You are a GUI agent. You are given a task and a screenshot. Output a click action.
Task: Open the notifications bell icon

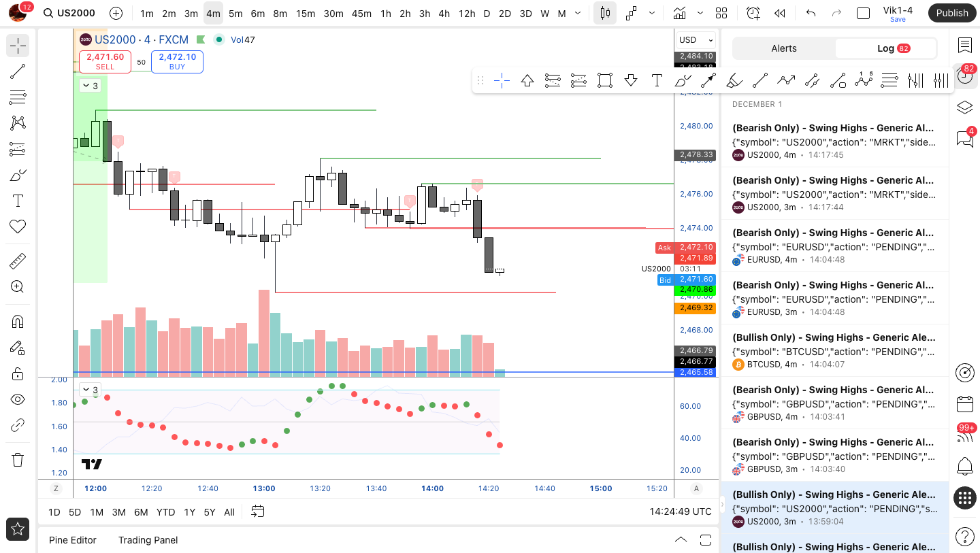(x=964, y=467)
